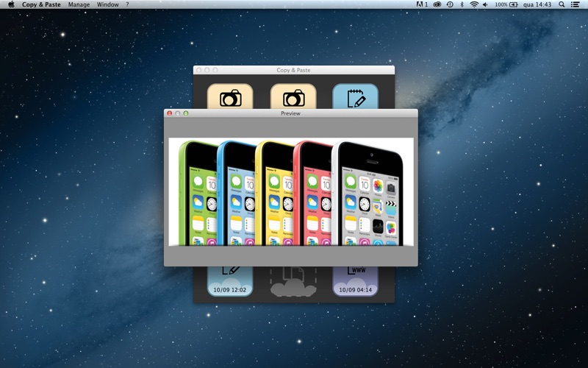Select the first camera clip slot
The image size is (588, 368).
(230, 96)
